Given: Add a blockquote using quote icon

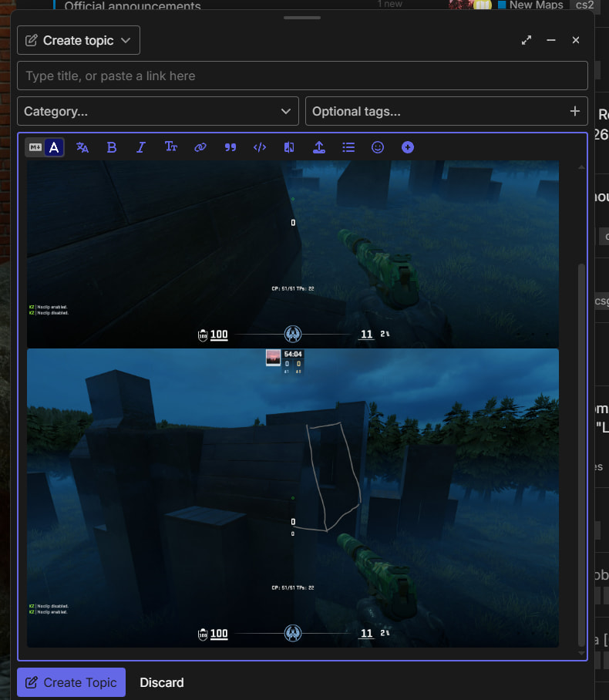Looking at the screenshot, I should tap(230, 147).
